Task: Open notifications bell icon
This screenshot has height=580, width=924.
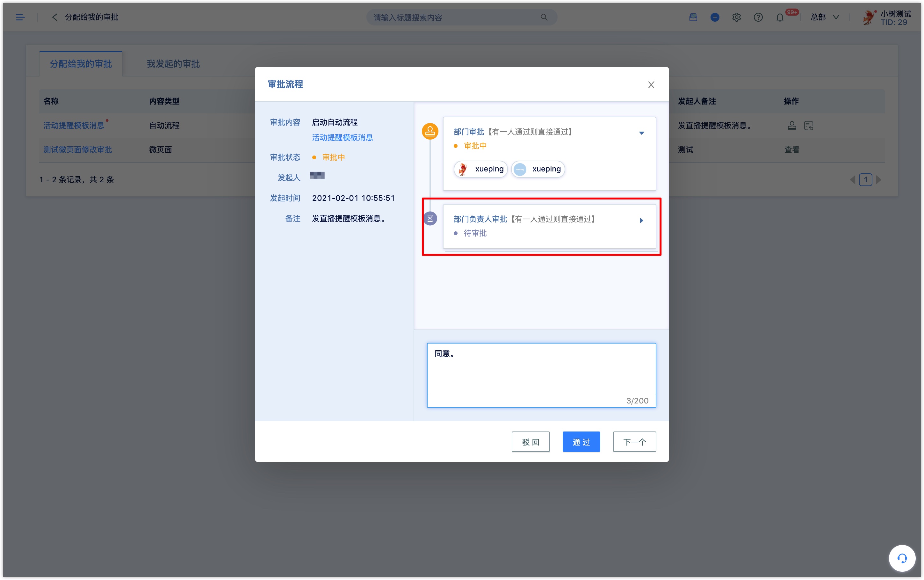Action: [779, 17]
